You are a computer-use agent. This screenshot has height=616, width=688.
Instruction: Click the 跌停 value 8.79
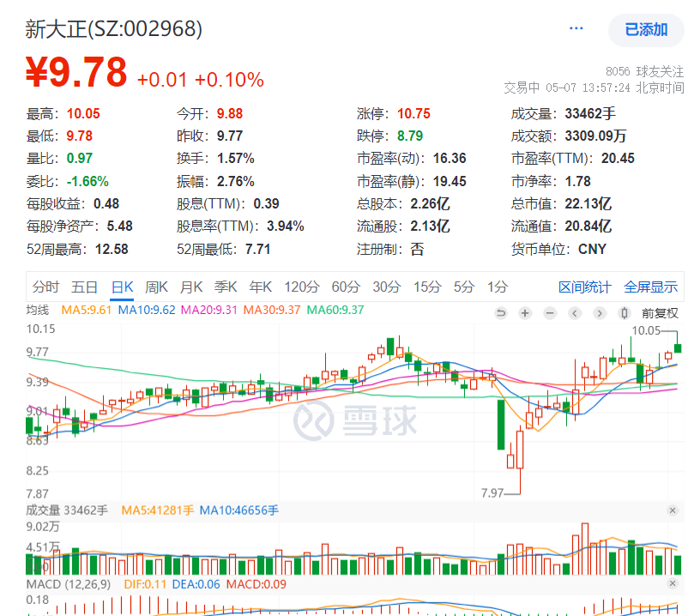(410, 136)
